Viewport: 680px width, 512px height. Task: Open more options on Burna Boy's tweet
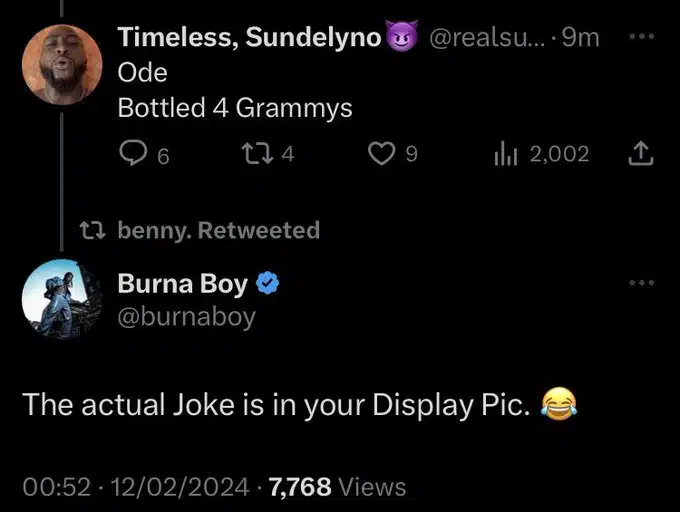pyautogui.click(x=642, y=284)
